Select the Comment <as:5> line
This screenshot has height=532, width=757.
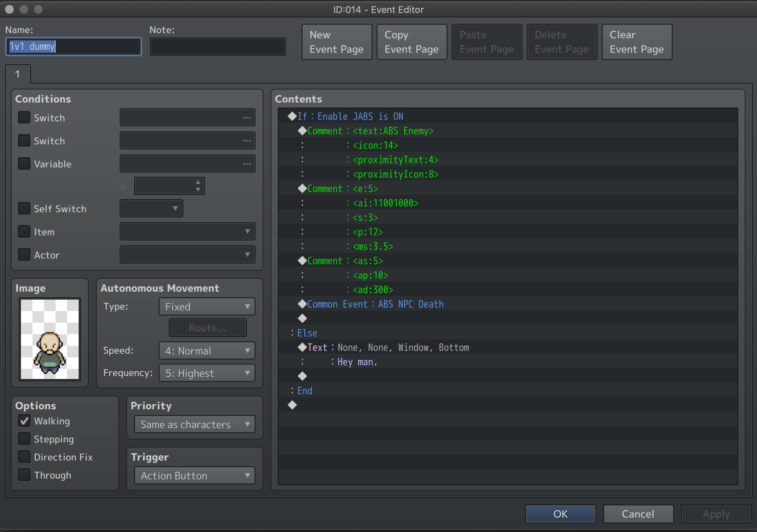pos(508,261)
